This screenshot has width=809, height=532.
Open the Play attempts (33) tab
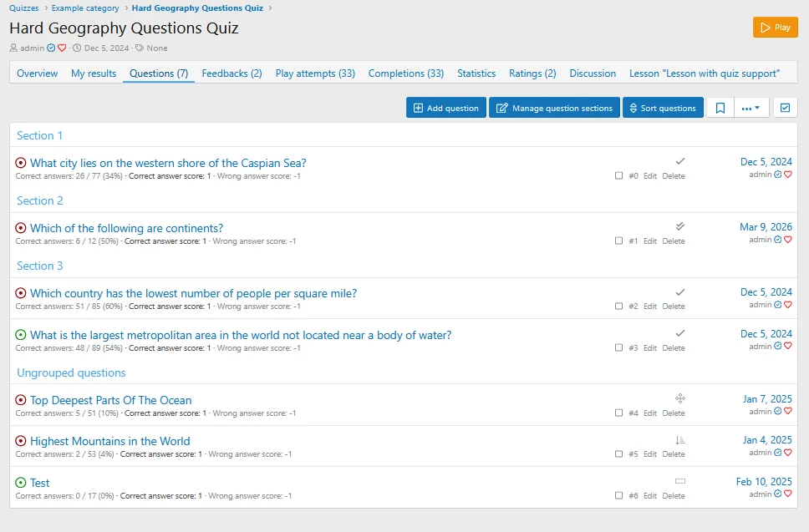(315, 73)
